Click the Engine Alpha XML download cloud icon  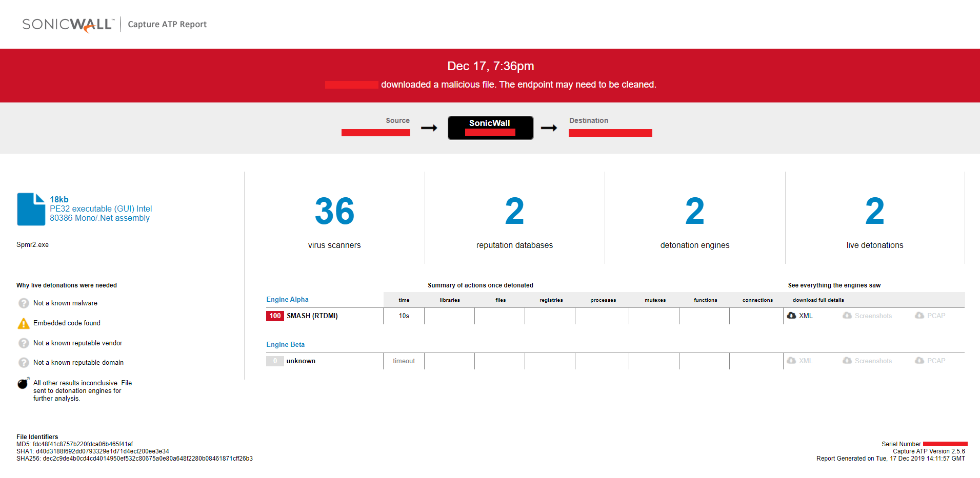pyautogui.click(x=791, y=316)
